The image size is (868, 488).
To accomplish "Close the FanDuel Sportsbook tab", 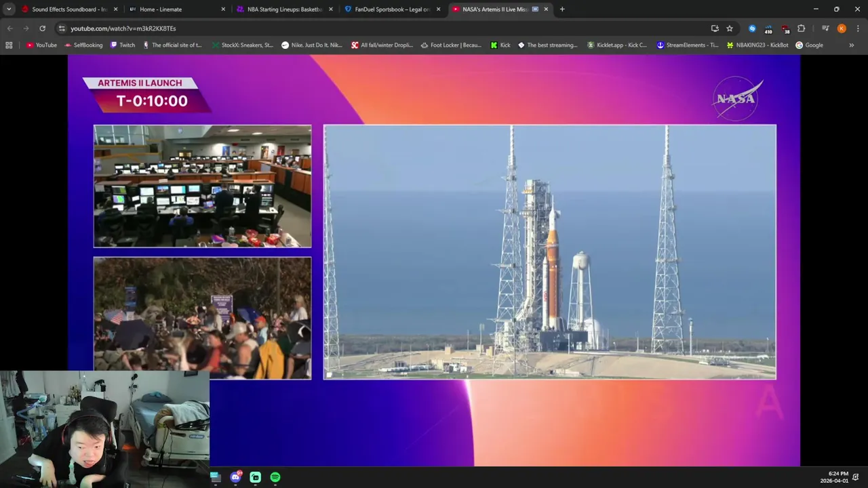I will [x=438, y=9].
